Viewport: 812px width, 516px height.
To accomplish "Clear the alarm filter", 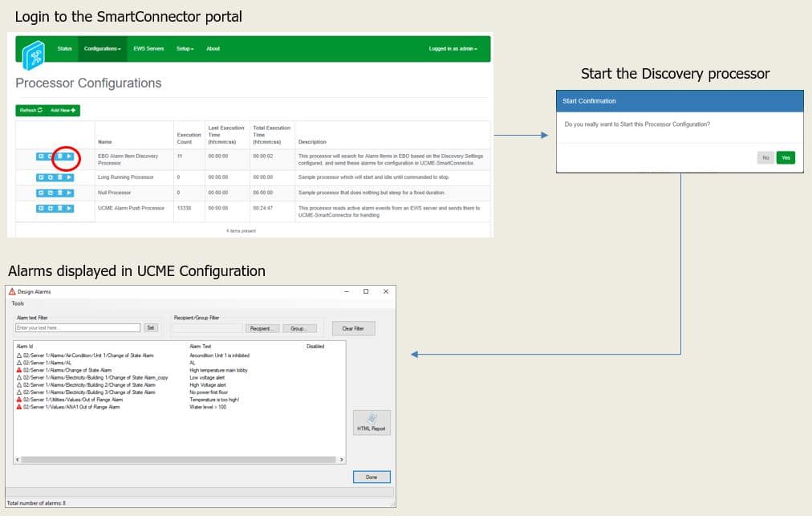I will click(x=353, y=328).
